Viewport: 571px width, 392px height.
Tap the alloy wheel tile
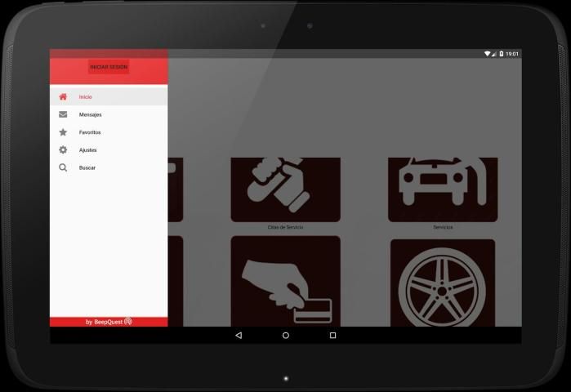(x=442, y=283)
